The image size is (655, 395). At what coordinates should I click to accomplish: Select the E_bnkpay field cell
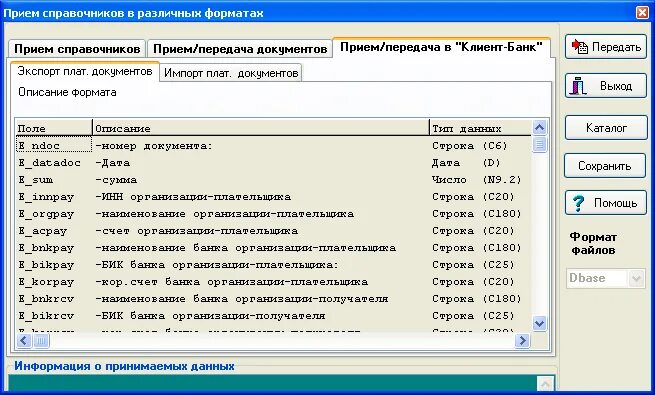pos(54,248)
